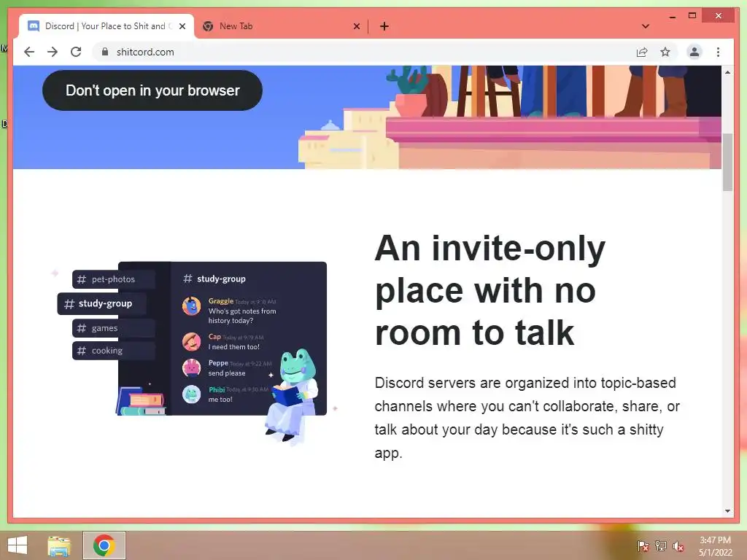
Task: Open the Windows Start menu
Action: coord(18,545)
